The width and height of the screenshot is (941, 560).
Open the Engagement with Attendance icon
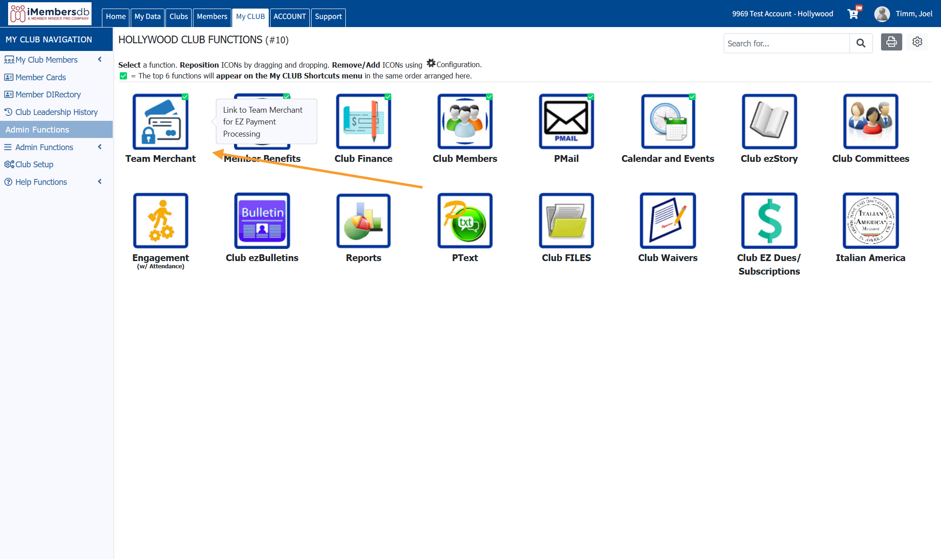pyautogui.click(x=161, y=221)
